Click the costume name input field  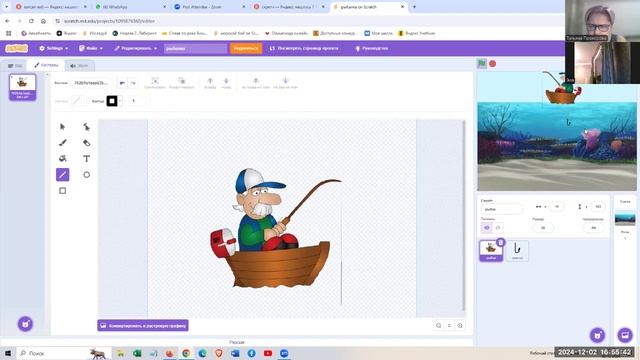[x=91, y=83]
